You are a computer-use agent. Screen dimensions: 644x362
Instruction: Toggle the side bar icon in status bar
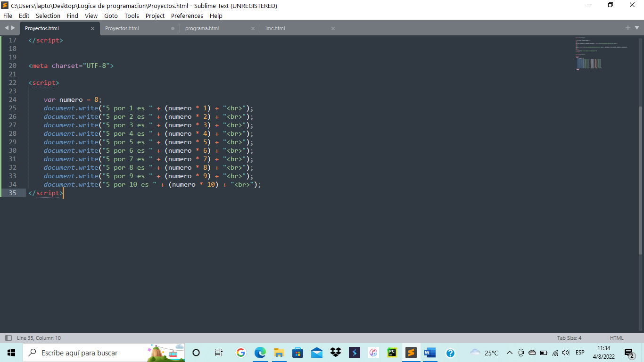pos(8,338)
